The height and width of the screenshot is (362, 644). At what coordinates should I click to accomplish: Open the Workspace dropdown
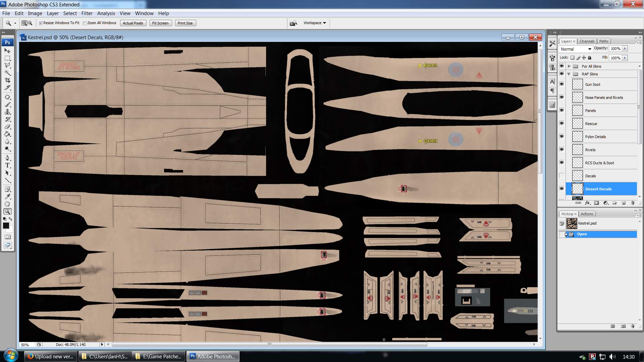315,23
